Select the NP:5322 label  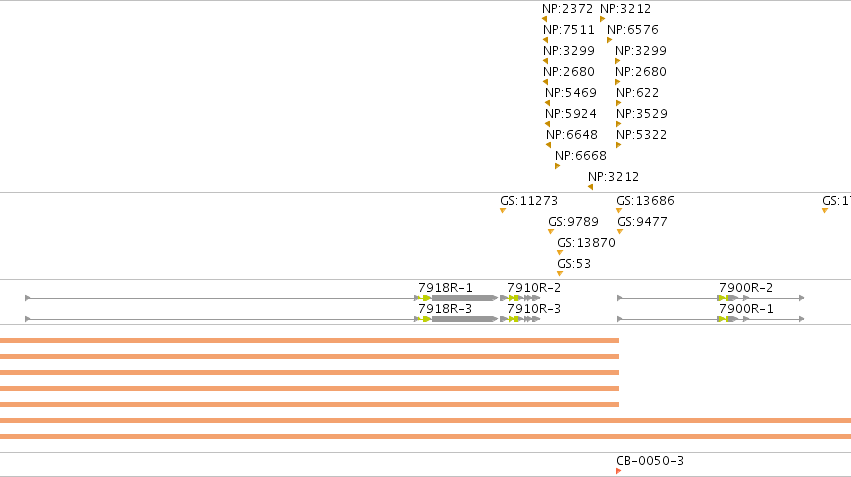(642, 135)
